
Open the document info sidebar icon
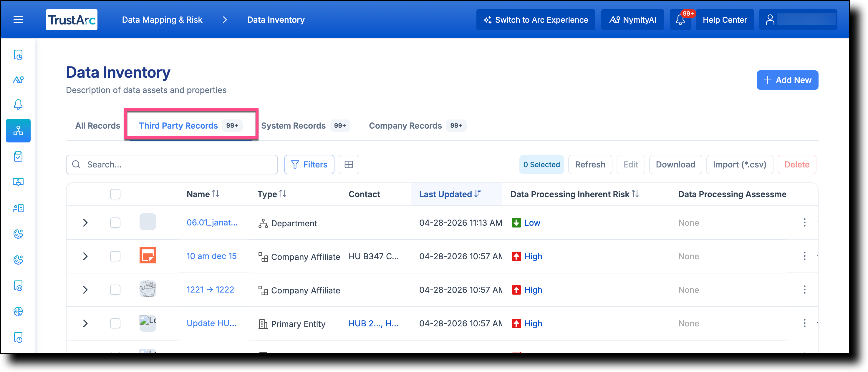tap(18, 337)
